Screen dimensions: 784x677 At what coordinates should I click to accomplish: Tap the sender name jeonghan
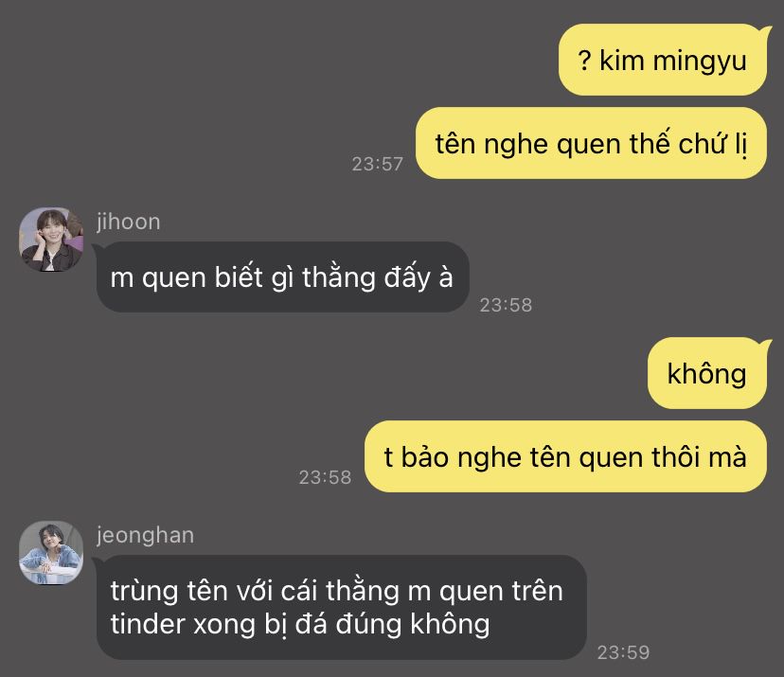tap(146, 535)
